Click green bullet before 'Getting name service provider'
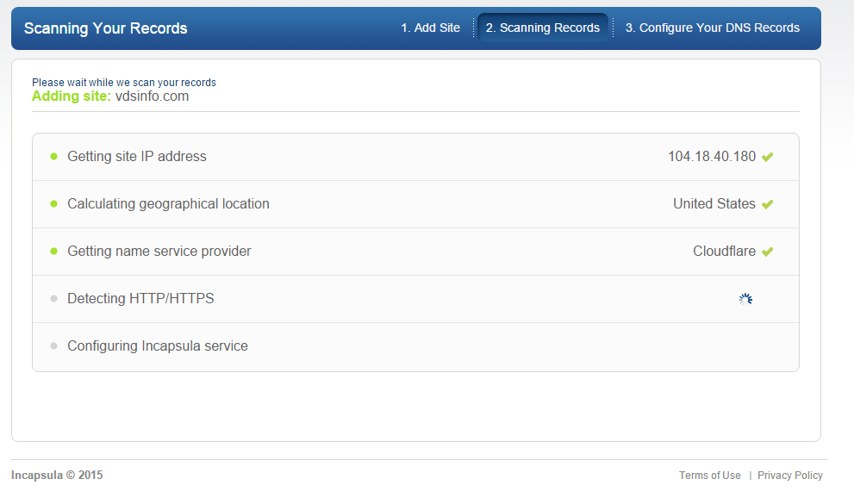Screen dimensions: 854x504 [x=54, y=252]
